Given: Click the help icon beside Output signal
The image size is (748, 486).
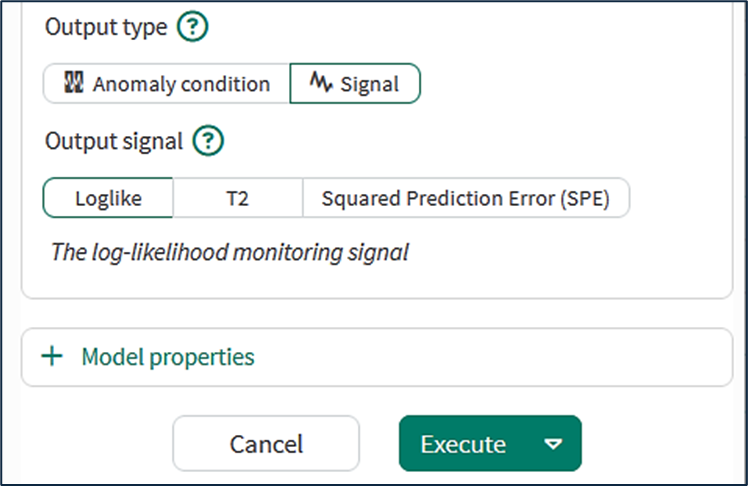Looking at the screenshot, I should pyautogui.click(x=208, y=141).
